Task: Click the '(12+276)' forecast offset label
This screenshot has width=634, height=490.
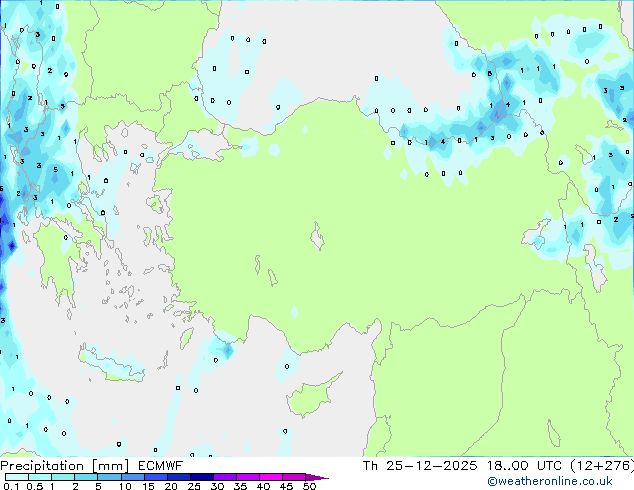Action: [x=602, y=466]
